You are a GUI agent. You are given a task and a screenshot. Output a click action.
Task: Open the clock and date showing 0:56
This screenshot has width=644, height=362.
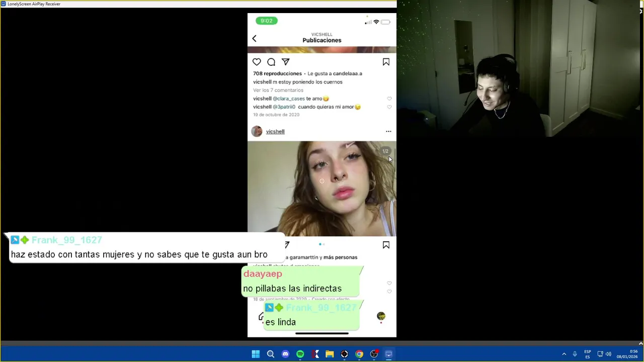tap(627, 354)
